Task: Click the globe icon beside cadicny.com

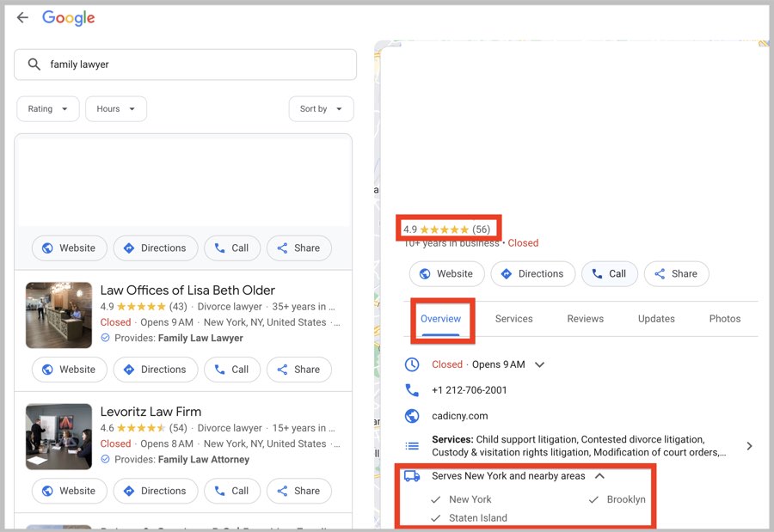Action: point(412,416)
